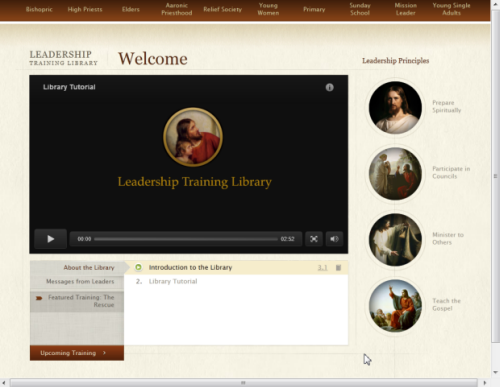The height and width of the screenshot is (387, 500).
Task: Open the Upcoming Training button
Action: pyautogui.click(x=77, y=353)
